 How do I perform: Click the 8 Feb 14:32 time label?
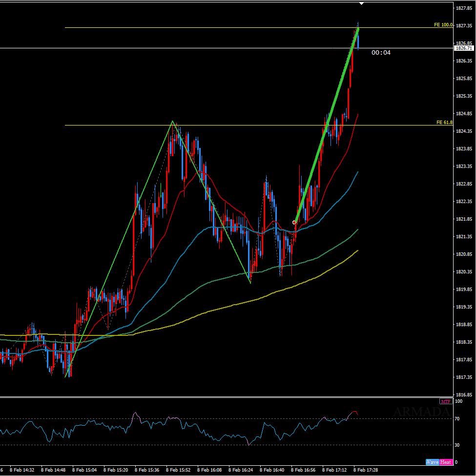[x=22, y=470]
